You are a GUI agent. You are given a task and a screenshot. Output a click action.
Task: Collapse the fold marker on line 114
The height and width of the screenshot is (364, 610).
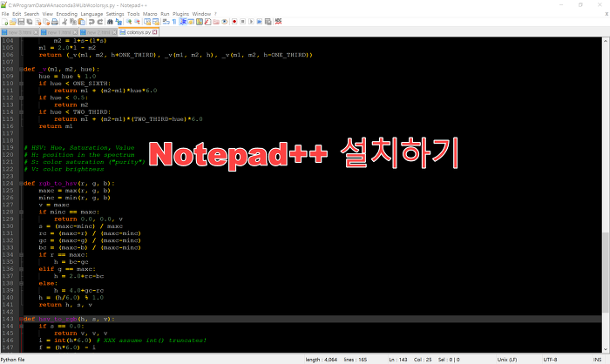21,112
